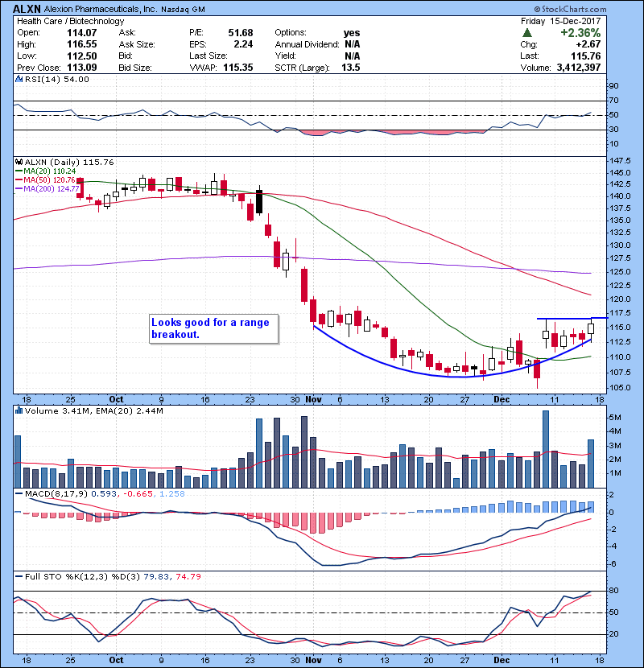Screen dimensions: 644x668
Task: Select the ALXN ticker symbol in the header
Action: tap(27, 9)
